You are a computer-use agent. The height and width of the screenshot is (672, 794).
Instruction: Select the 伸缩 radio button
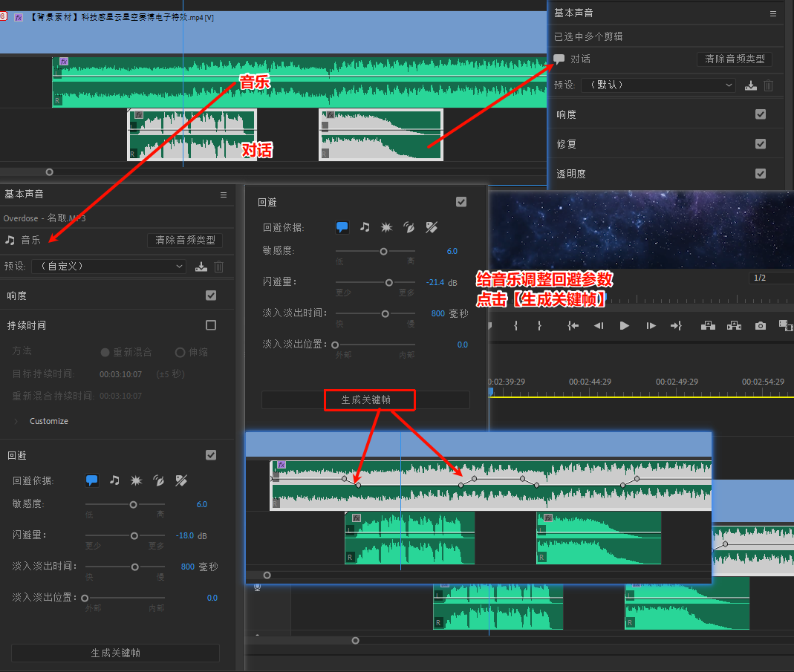[x=180, y=352]
